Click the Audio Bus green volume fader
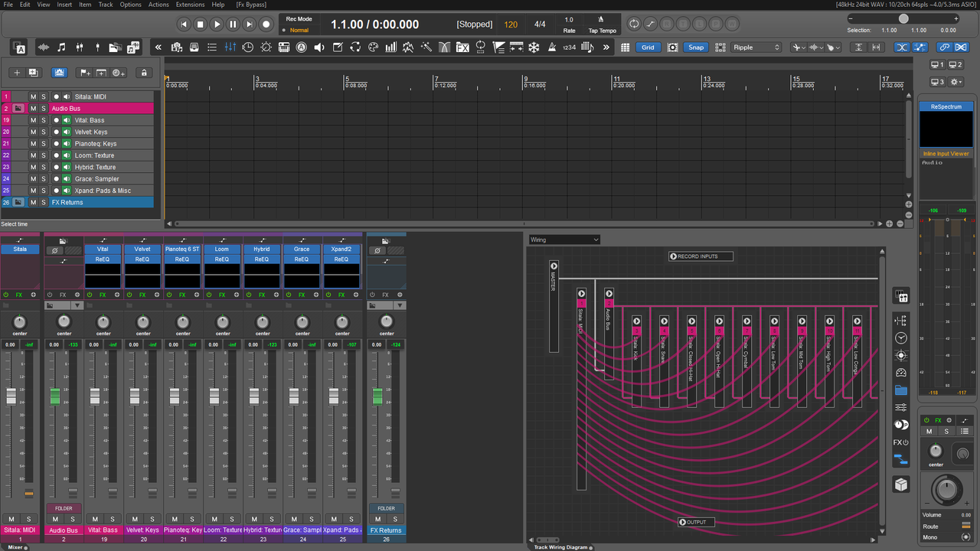 [x=55, y=396]
